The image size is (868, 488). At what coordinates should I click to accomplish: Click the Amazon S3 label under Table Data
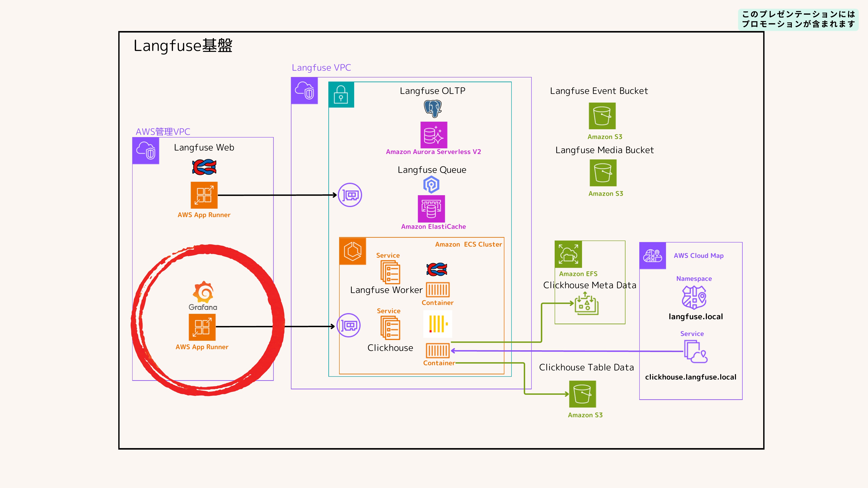pos(585,415)
